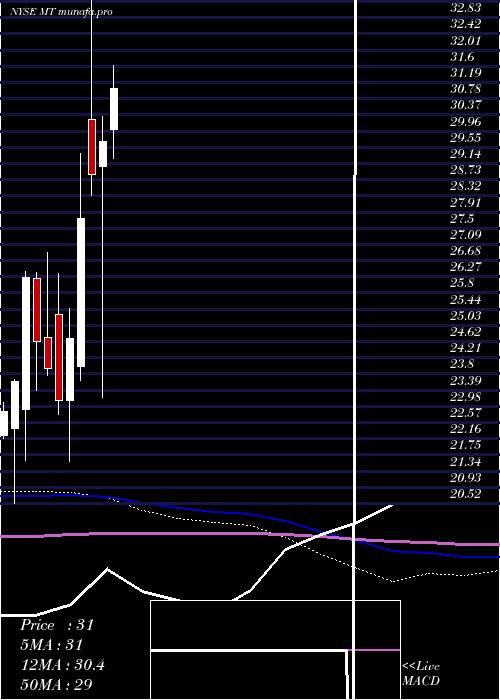The width and height of the screenshot is (500, 700).
Task: Click the 29.14 price axis label
Action: [x=466, y=154]
